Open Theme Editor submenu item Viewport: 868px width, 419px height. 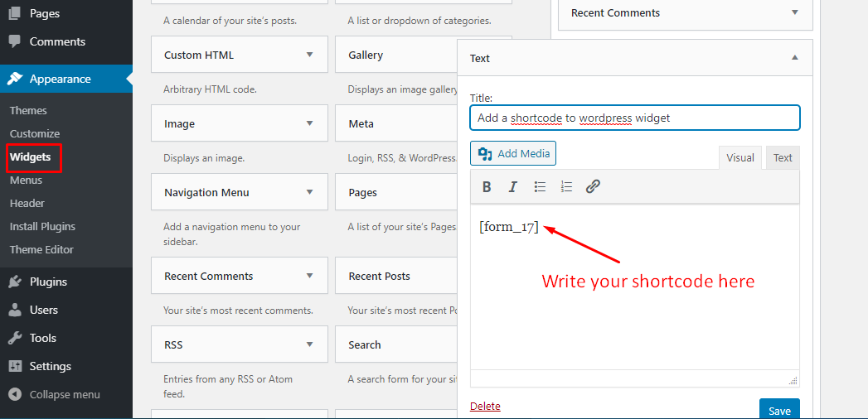tap(41, 250)
